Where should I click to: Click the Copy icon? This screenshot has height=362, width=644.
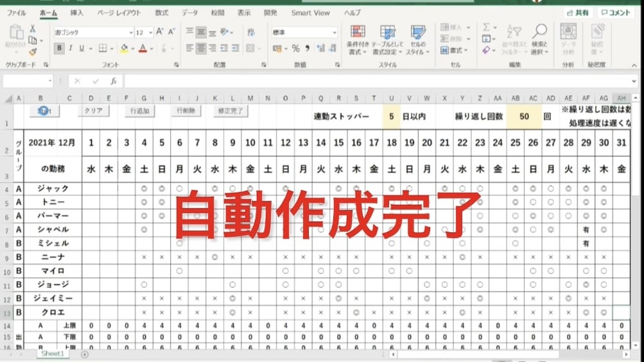33,40
